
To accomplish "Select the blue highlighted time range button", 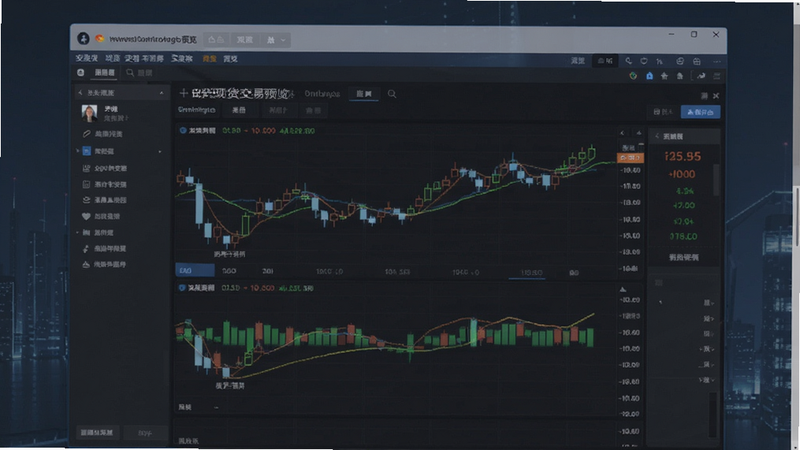I will (194, 270).
